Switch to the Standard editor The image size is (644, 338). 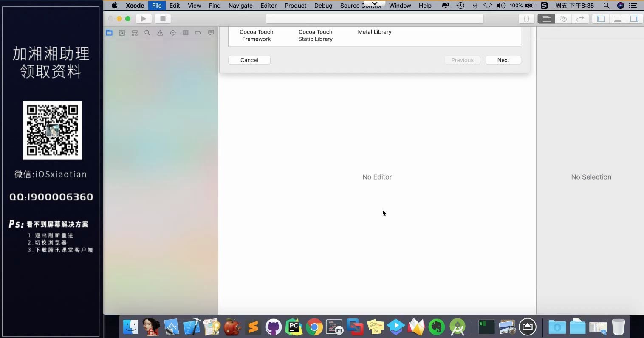click(546, 19)
